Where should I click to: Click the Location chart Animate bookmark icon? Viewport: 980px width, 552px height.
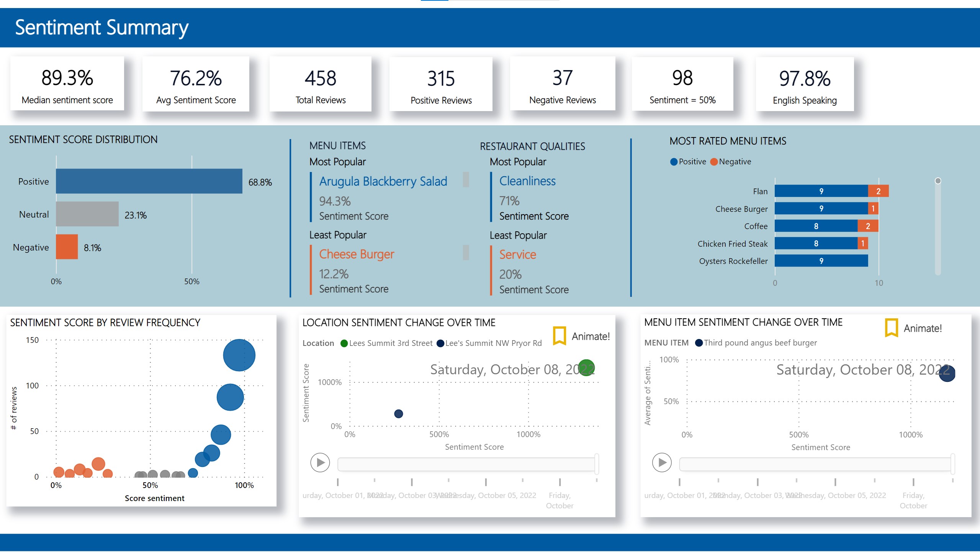pos(560,336)
